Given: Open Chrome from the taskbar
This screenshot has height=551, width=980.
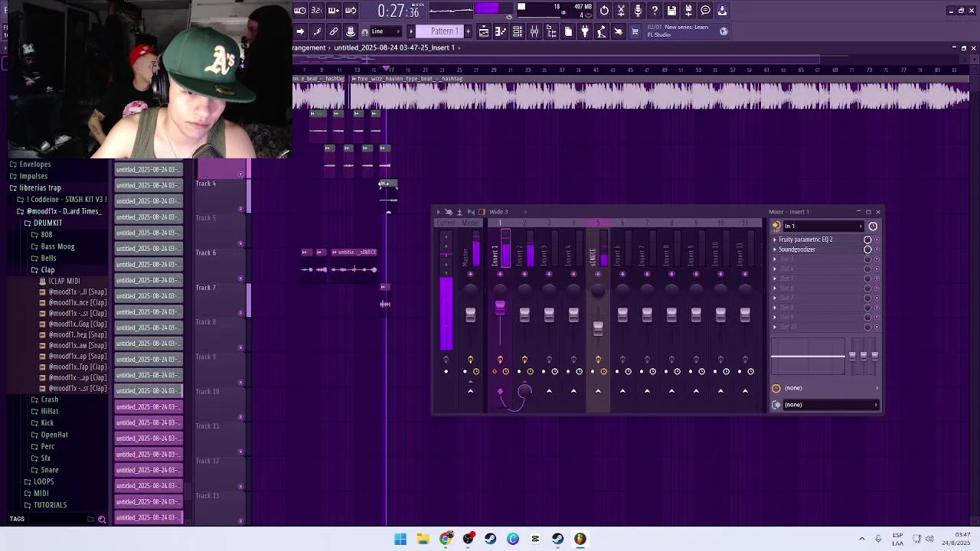Looking at the screenshot, I should 446,539.
